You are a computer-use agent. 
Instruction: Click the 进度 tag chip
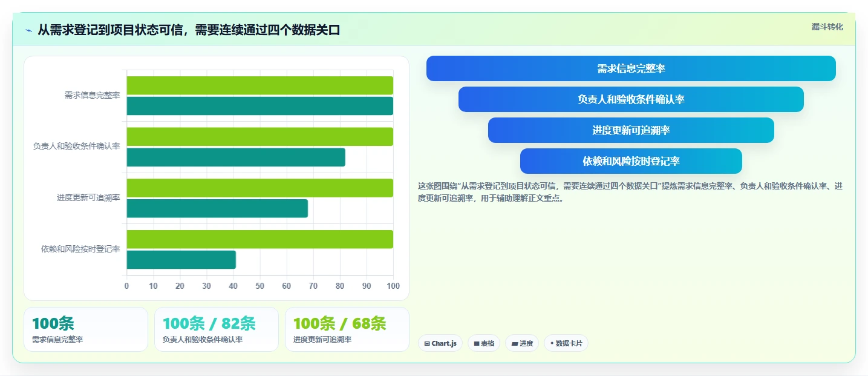tap(522, 343)
